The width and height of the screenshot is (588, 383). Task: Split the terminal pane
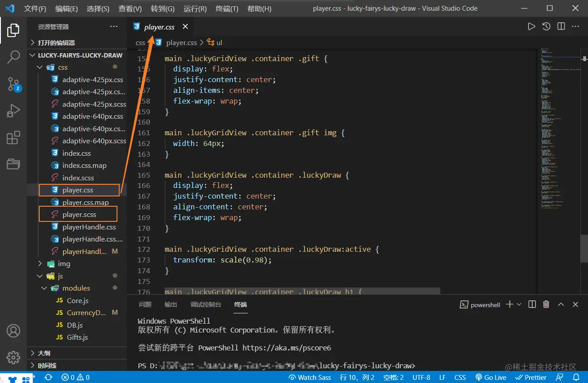click(532, 304)
